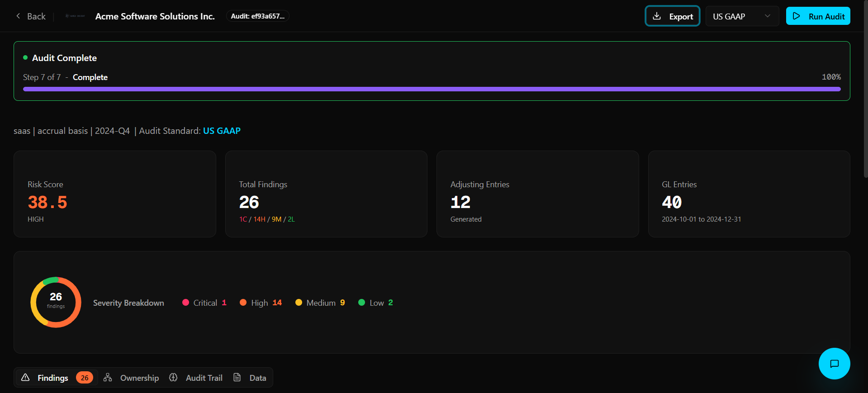The height and width of the screenshot is (393, 868).
Task: Click the green Audit Complete status dot
Action: click(25, 57)
